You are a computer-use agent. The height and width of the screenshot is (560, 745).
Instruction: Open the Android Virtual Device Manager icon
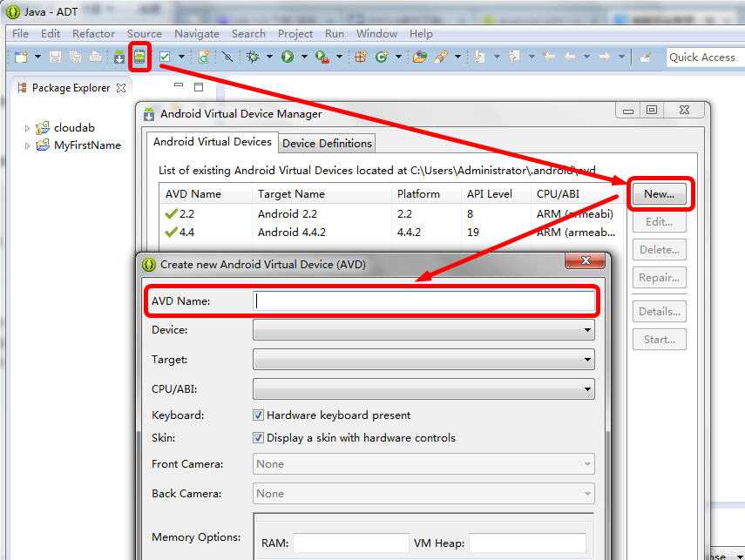[x=139, y=57]
